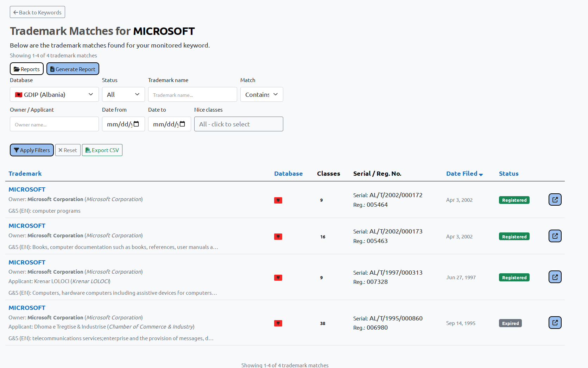Click Registered badge for serial AL/T/1997/000313
Image resolution: width=588 pixels, height=368 pixels.
pyautogui.click(x=514, y=277)
